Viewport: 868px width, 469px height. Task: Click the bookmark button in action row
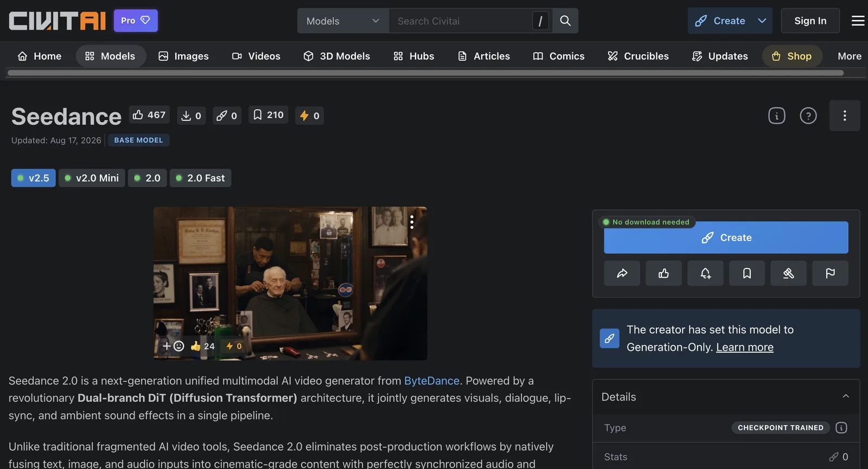[747, 273]
